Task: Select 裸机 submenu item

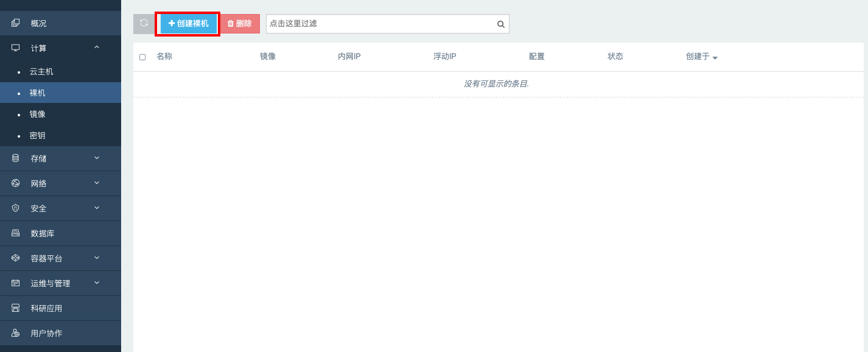Action: 60,93
